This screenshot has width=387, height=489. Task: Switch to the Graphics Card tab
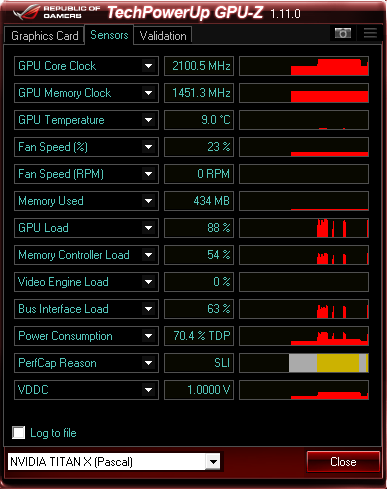[44, 36]
